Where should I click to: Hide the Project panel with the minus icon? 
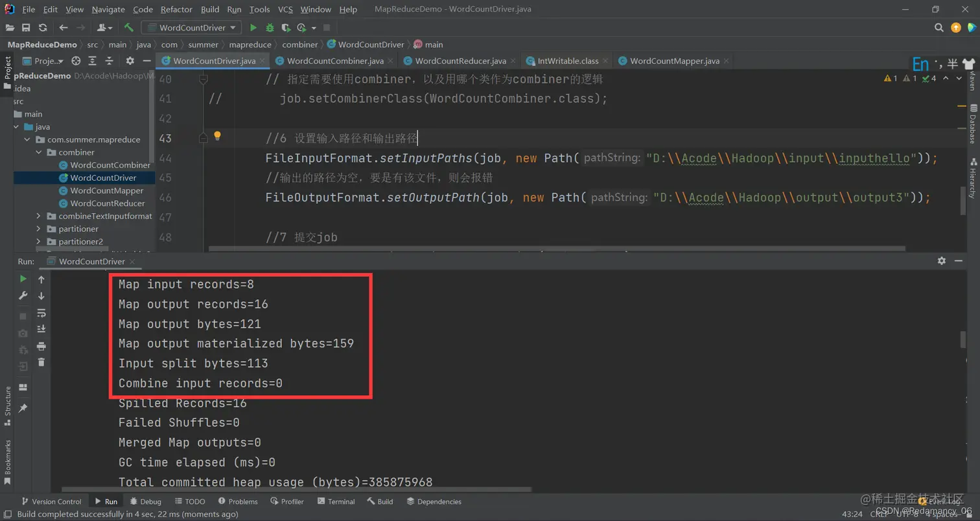click(146, 61)
